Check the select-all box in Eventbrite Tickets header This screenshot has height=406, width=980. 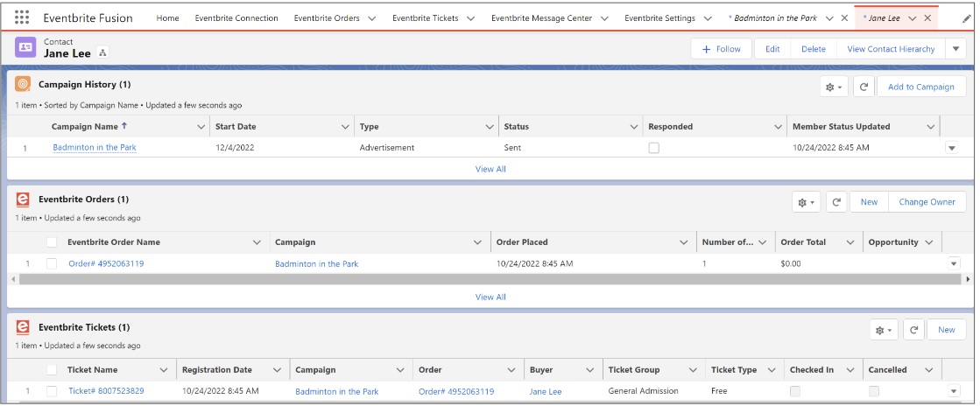pyautogui.click(x=52, y=370)
